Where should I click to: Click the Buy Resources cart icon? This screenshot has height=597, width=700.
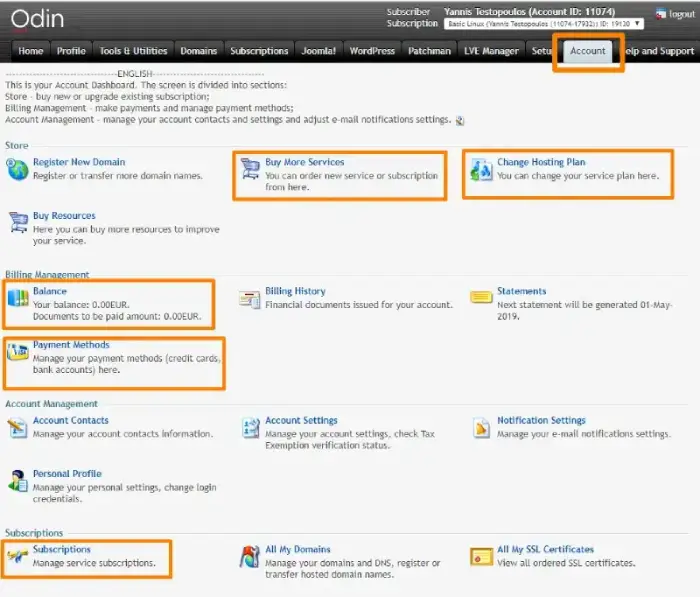pyautogui.click(x=18, y=222)
